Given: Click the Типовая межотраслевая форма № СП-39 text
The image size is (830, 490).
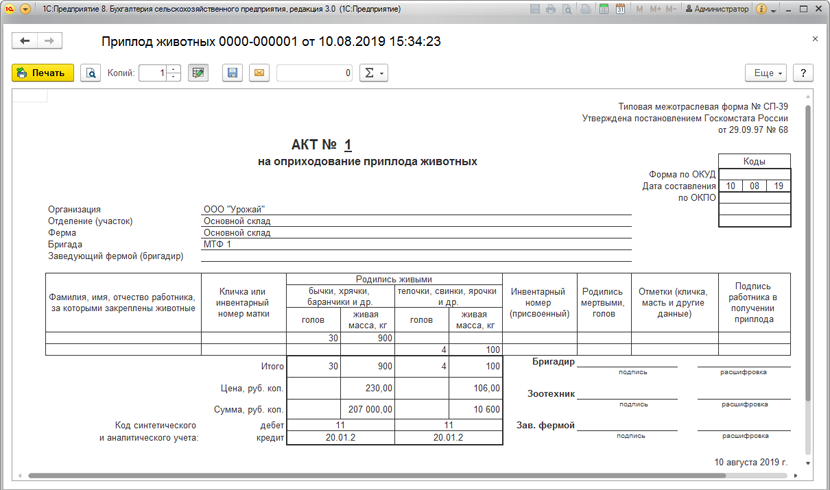Looking at the screenshot, I should [703, 106].
